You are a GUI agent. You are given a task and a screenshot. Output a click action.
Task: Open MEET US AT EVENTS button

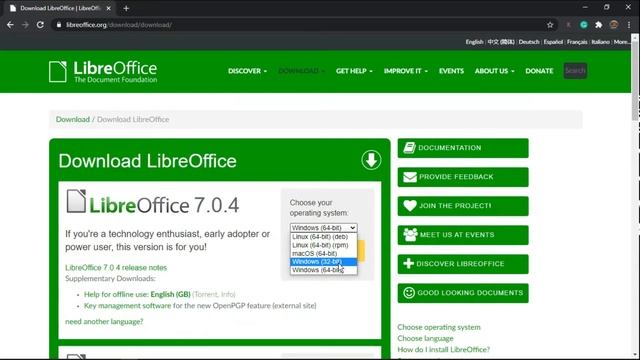463,235
